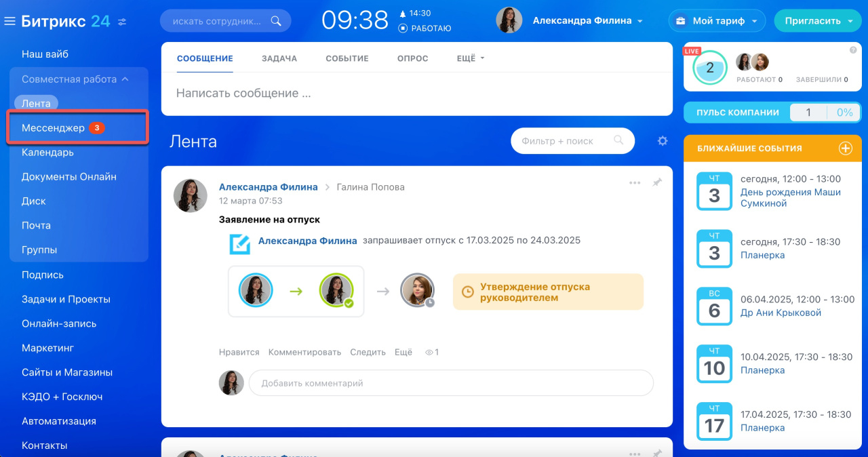
Task: Click the hamburger menu icon
Action: coord(9,22)
